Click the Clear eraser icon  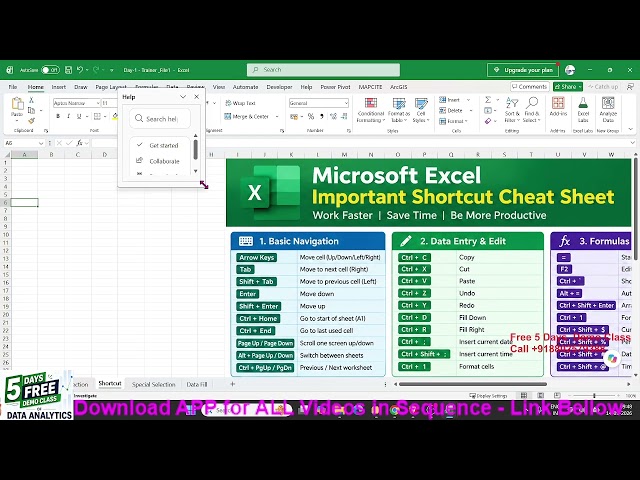[x=488, y=121]
